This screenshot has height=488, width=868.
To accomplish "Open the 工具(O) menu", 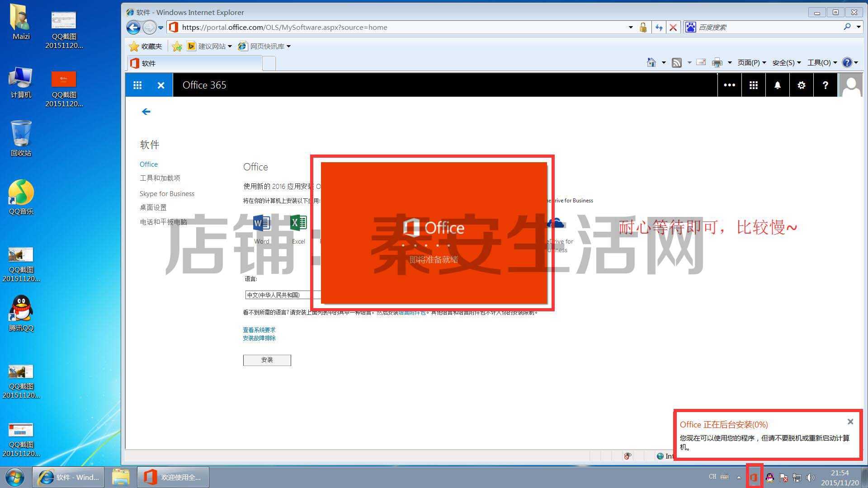I will [x=822, y=62].
